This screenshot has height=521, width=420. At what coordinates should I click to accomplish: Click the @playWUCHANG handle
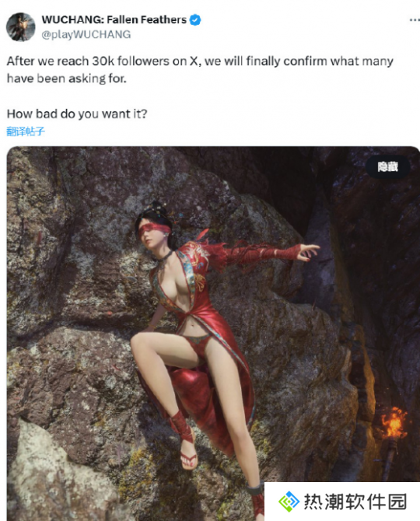click(x=86, y=34)
